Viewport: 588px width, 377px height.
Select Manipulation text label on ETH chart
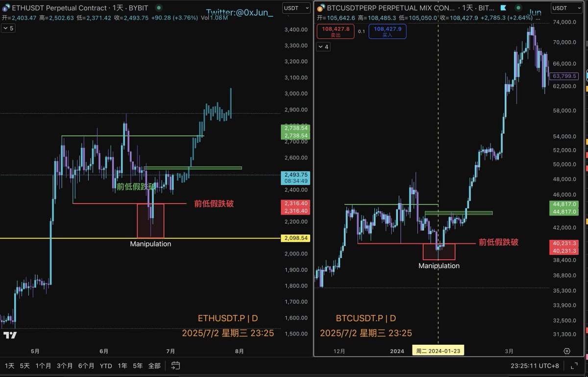tap(150, 243)
